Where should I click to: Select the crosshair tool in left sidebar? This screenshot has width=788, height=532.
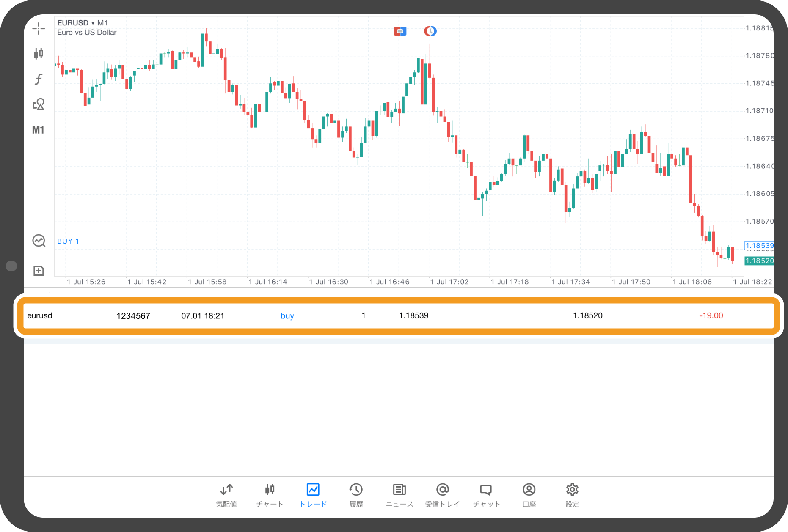(x=39, y=28)
